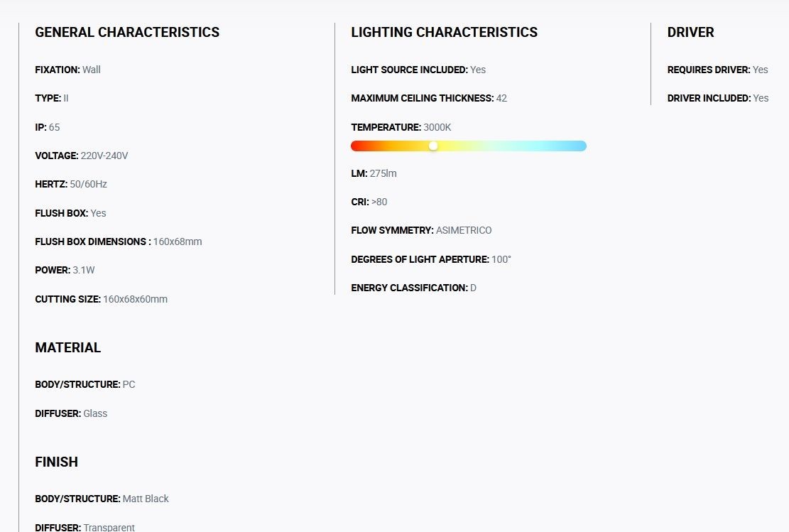The width and height of the screenshot is (789, 532).
Task: Click the red end of temperature bar
Action: pyautogui.click(x=358, y=146)
